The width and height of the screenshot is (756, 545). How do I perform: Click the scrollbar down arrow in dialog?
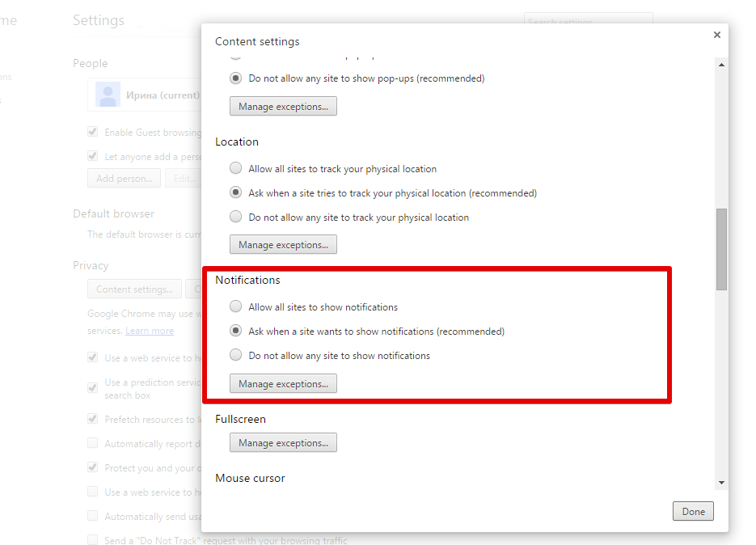721,483
